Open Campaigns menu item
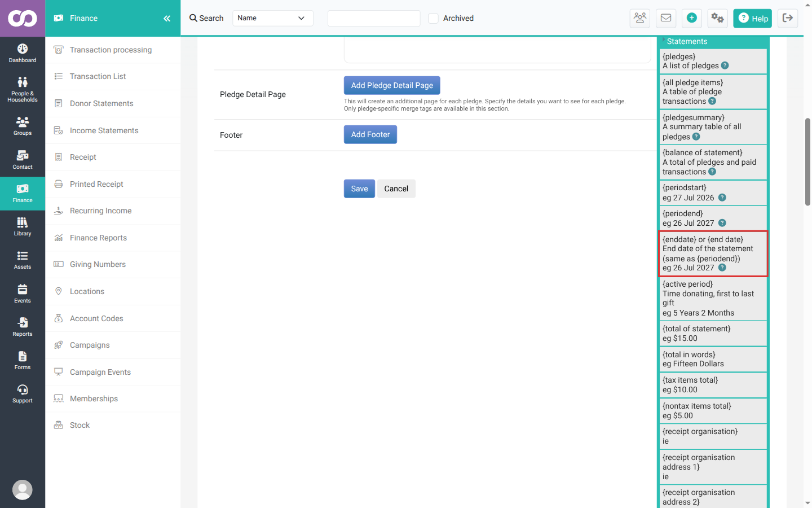The image size is (812, 508). [x=113, y=345]
